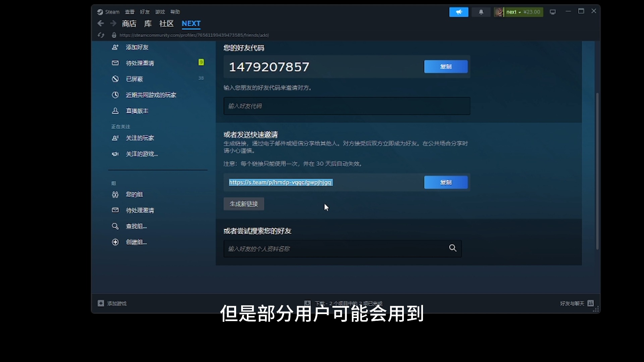The image size is (644, 362).
Task: Open 关注的游戏 list
Action: click(x=142, y=154)
